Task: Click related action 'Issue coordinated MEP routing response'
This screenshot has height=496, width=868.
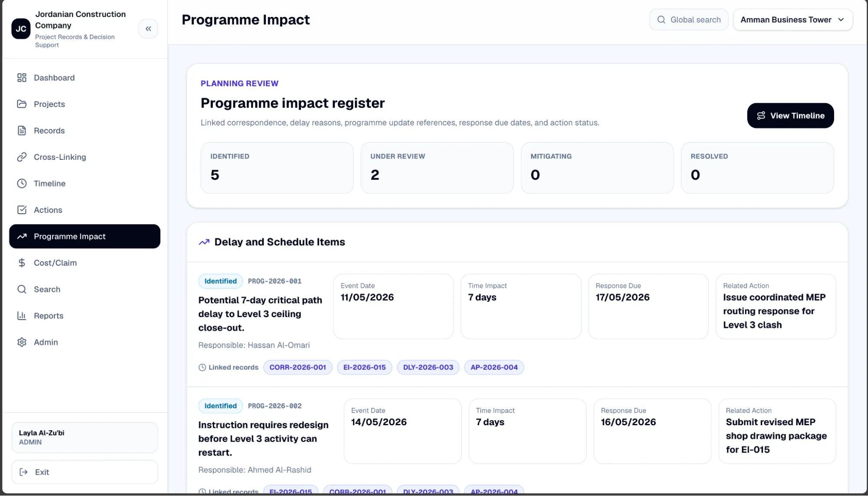Action: click(x=776, y=306)
